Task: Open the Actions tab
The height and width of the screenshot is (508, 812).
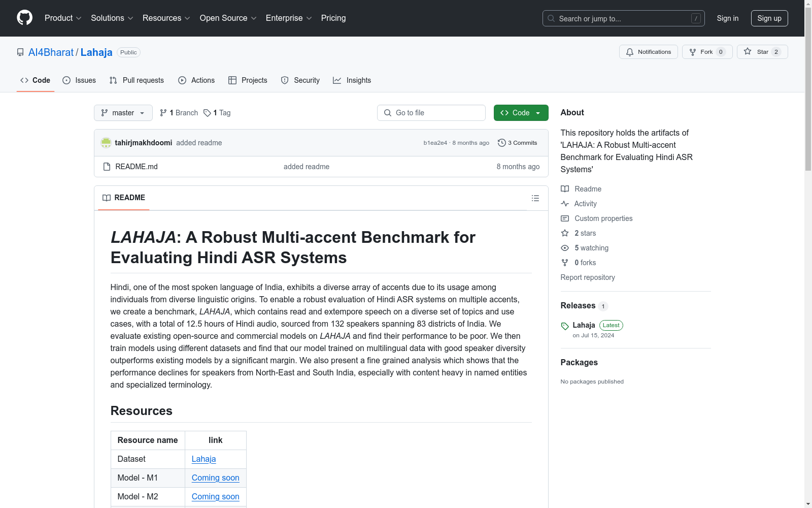Action: [196, 80]
